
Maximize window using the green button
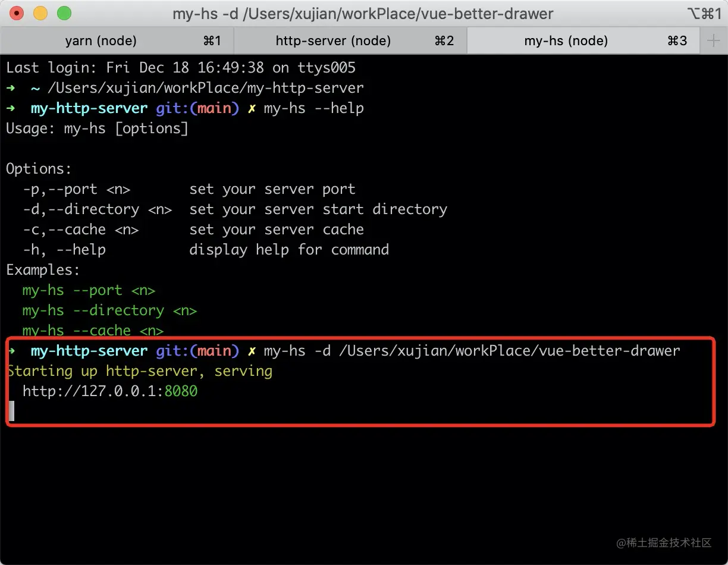[x=64, y=13]
